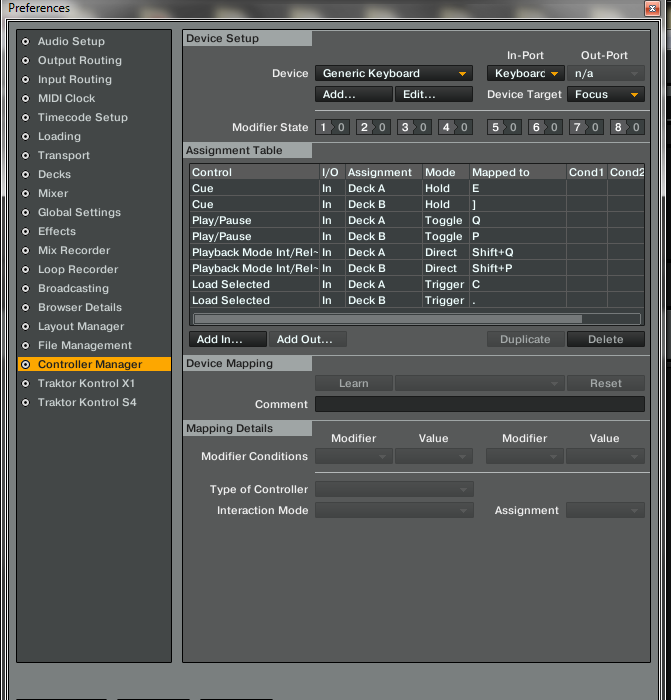Image resolution: width=671 pixels, height=700 pixels.
Task: Select Cue Deck A row mapped to E
Action: 417,188
